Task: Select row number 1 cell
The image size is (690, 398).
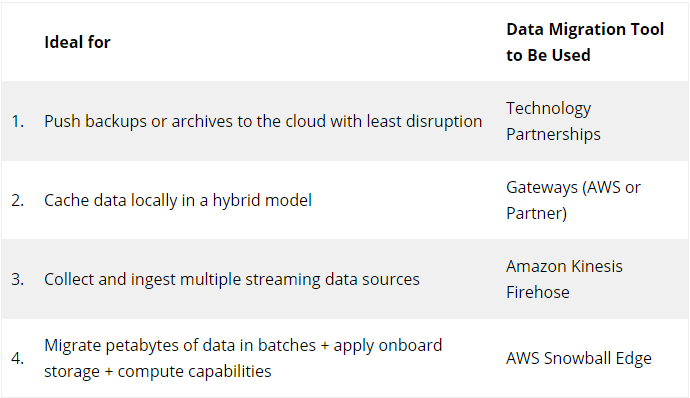Action: [18, 121]
